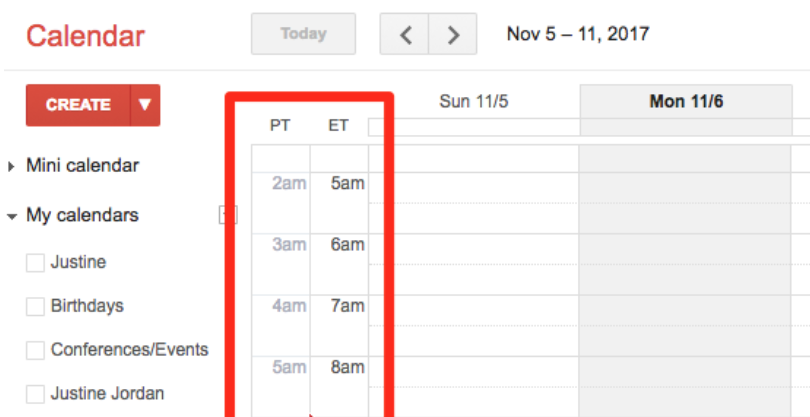Click the ET timezone column label

pos(339,126)
